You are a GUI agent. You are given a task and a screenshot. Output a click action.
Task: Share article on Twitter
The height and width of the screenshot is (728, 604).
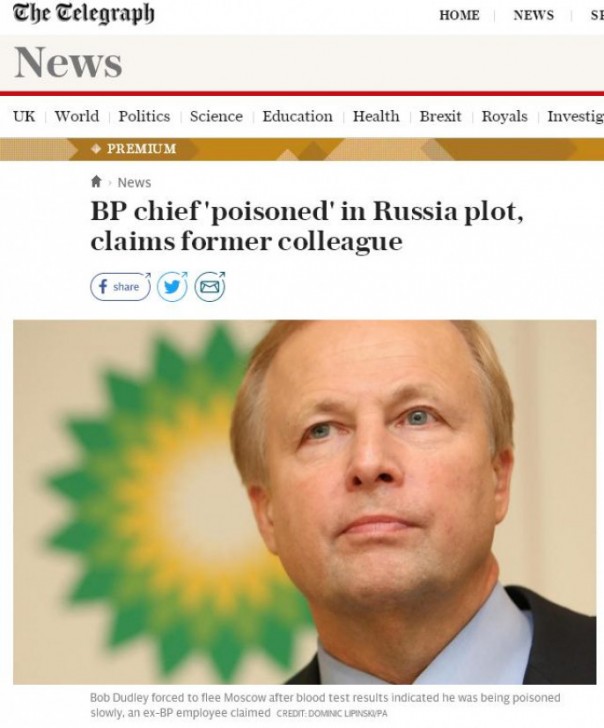coord(173,287)
